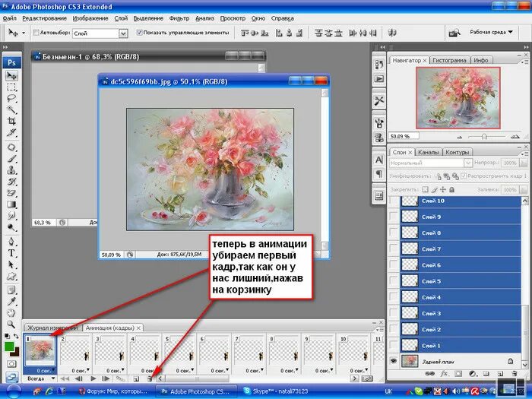
Task: Open the Tween frames dialog
Action: click(x=119, y=378)
